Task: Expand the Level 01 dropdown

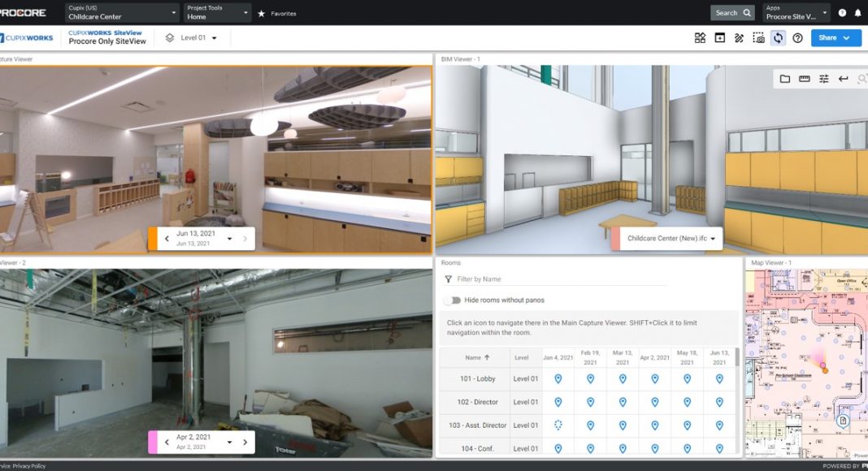Action: tap(197, 38)
